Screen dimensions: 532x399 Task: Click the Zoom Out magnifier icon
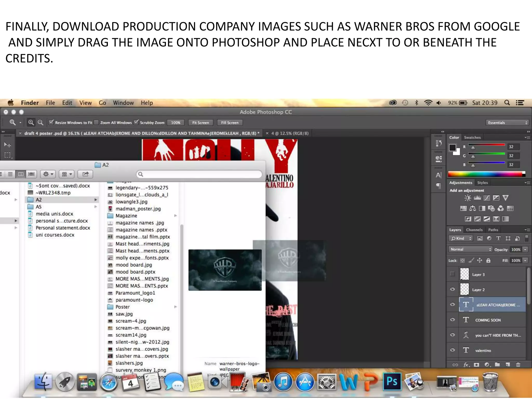coord(40,122)
